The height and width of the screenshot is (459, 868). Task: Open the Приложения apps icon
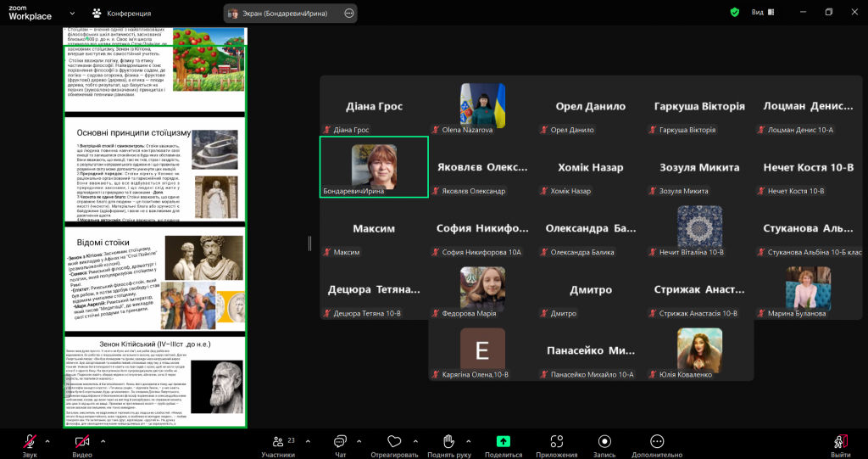556,441
